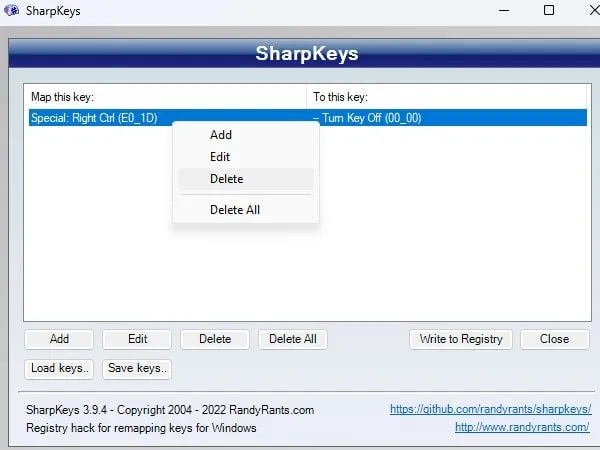Screen dimensions: 600x450
Task: Close the SharpKeys window with X
Action: coord(594,10)
